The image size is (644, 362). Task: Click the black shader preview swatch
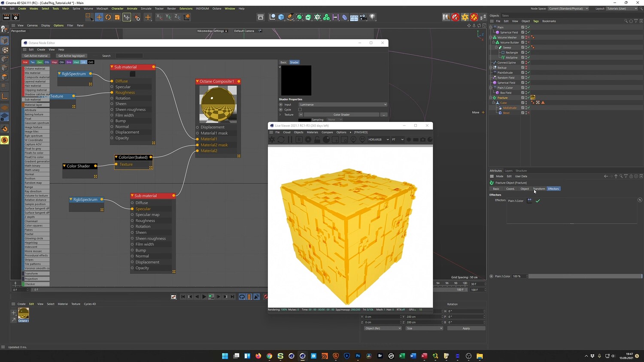pyautogui.click(x=296, y=80)
